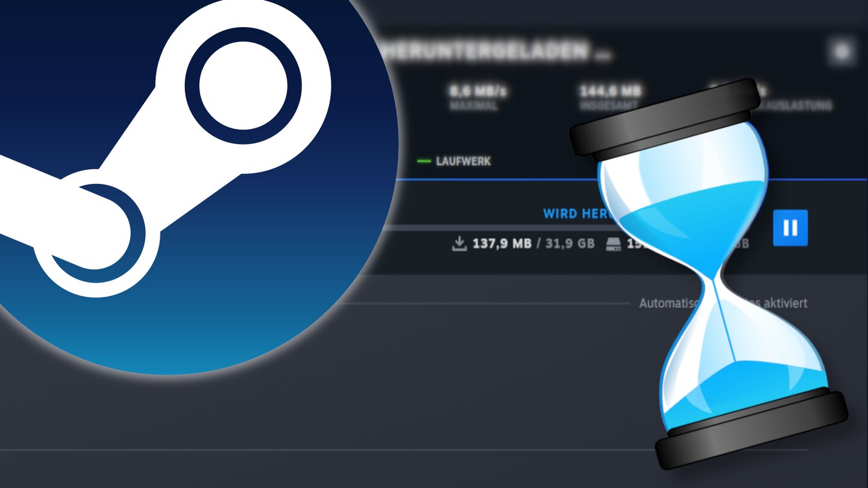The height and width of the screenshot is (488, 868).
Task: Click the 137,9 MB downloaded amount
Action: [502, 243]
